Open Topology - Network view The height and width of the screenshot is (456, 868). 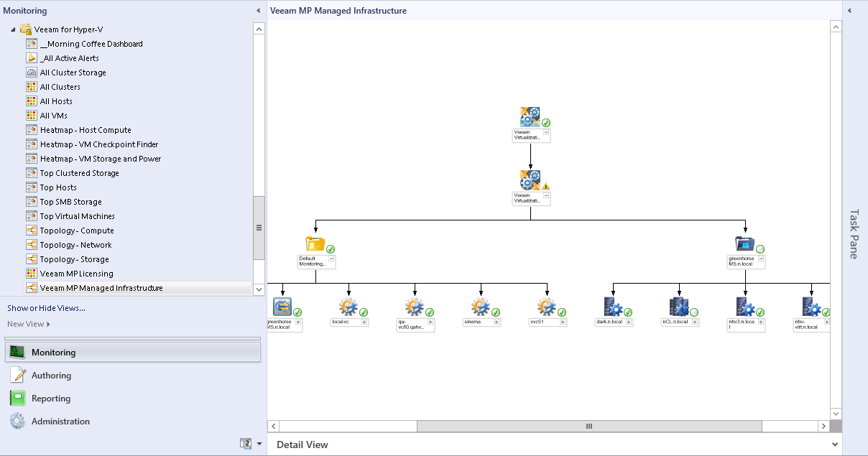pyautogui.click(x=76, y=245)
